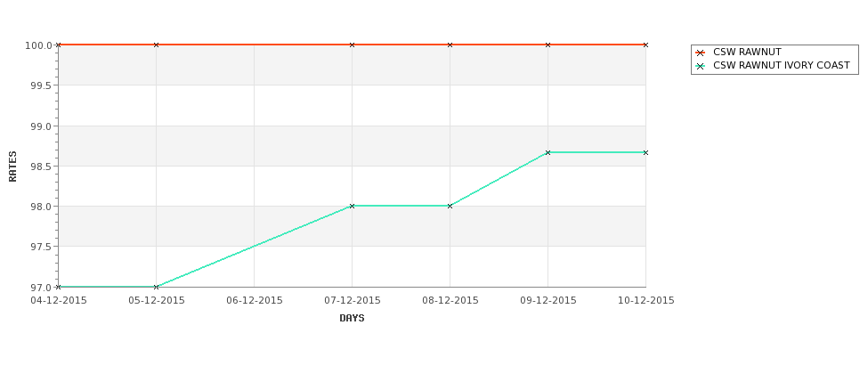Click CSW RAWNUT marker on 05-12-2015
The height and width of the screenshot is (382, 868).
[156, 45]
